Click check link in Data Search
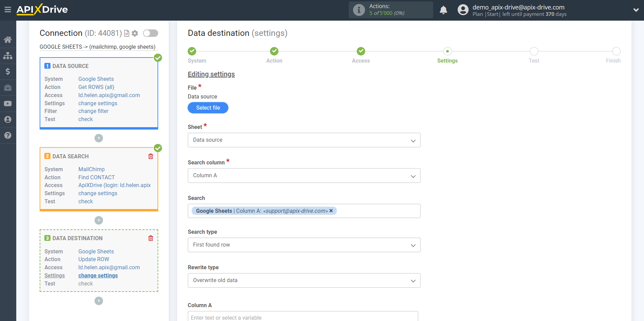The image size is (644, 321). [x=85, y=201]
